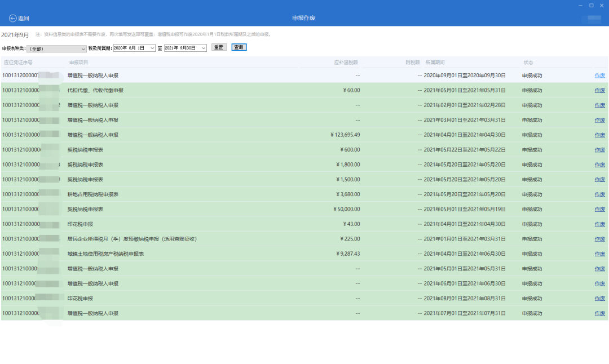
Task: Click 作废 for the 代扣代缴、代收代缴申报 row
Action: [599, 90]
